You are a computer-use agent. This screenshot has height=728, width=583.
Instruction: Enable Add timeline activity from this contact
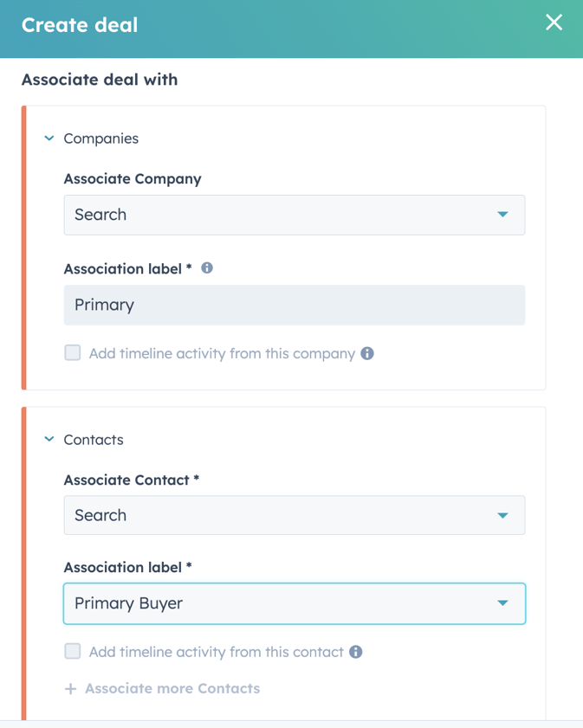coord(73,652)
